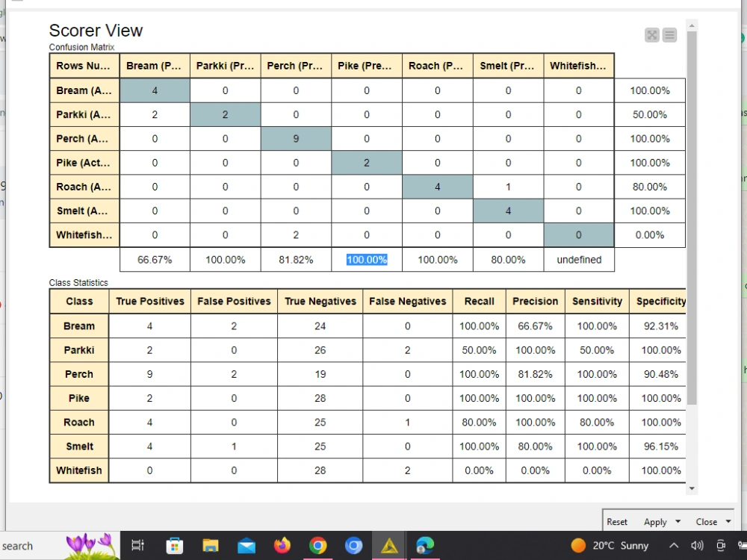
Task: Select the 'Smelt (A...' actual row header
Action: click(84, 211)
